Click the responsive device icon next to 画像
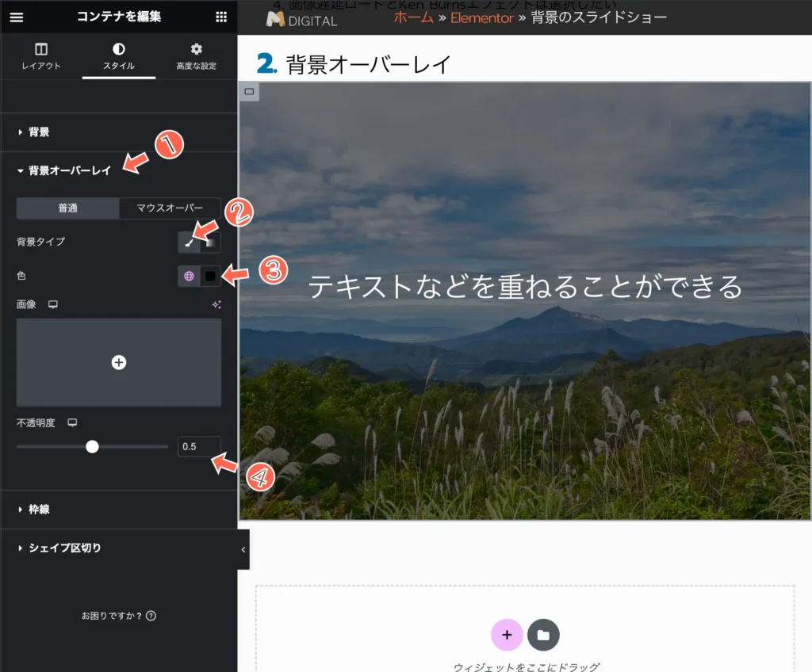Screen dimensions: 812x672 point(53,304)
